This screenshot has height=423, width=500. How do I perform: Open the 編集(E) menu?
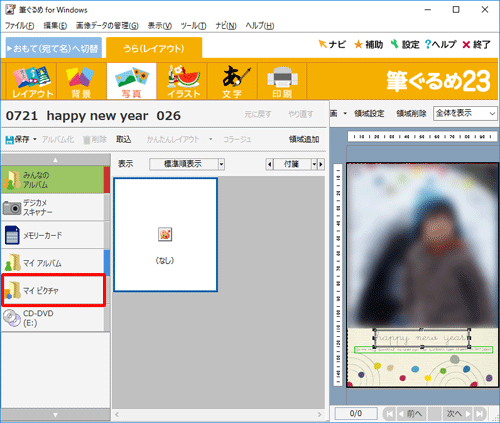point(55,26)
